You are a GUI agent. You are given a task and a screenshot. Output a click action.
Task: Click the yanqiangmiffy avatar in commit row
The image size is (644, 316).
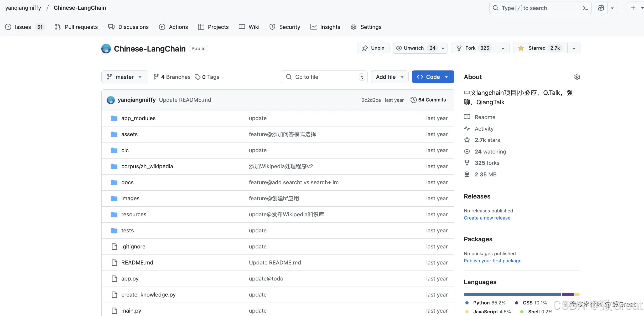(111, 100)
